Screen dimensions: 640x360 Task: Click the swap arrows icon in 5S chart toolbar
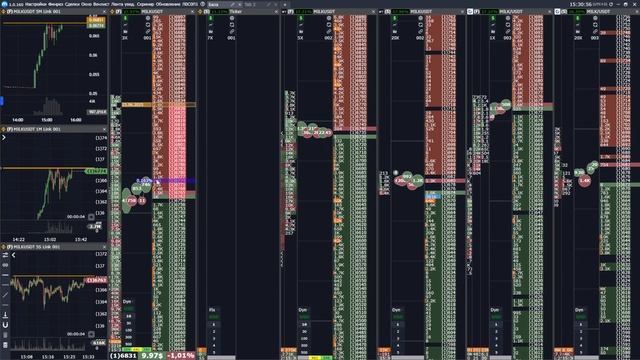click(5, 255)
